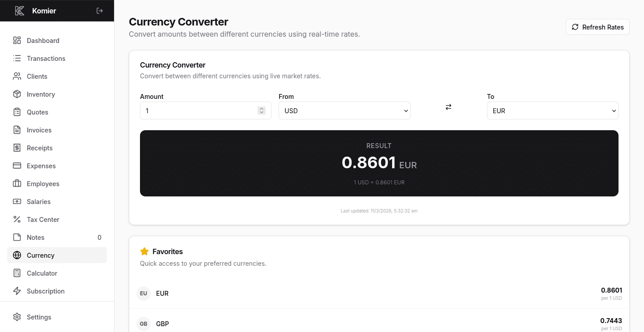Open the From currency dropdown

tap(344, 111)
